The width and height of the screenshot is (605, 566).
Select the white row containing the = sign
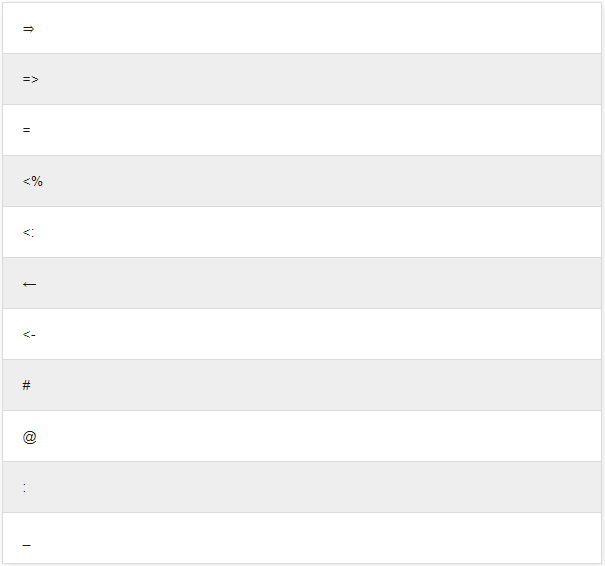[x=302, y=130]
